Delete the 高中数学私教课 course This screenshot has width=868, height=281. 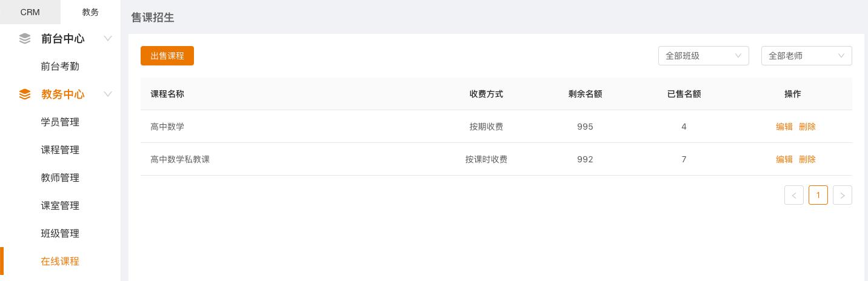807,159
